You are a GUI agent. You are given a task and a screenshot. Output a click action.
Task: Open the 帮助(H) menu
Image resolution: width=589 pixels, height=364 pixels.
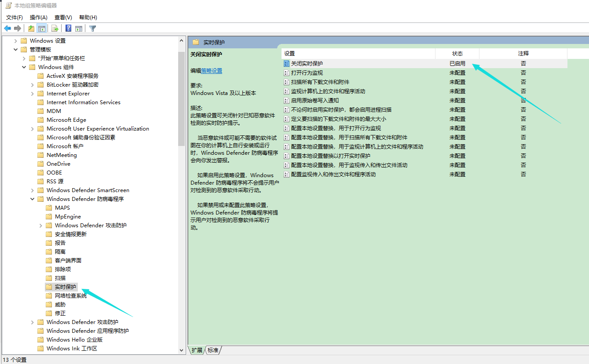coord(88,18)
